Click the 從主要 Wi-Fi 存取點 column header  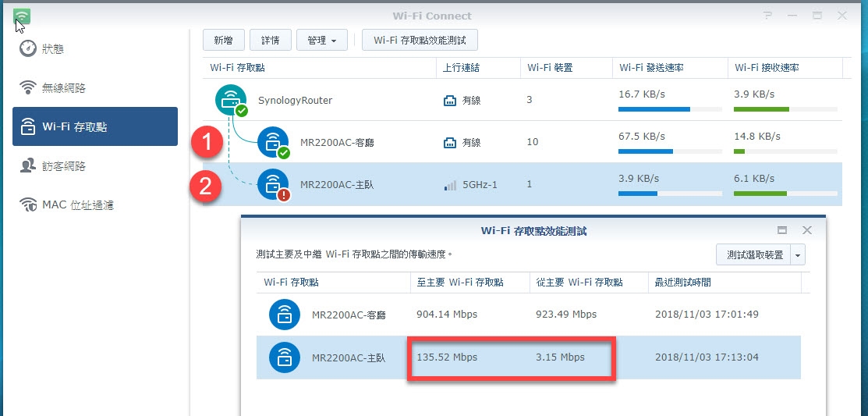(589, 283)
